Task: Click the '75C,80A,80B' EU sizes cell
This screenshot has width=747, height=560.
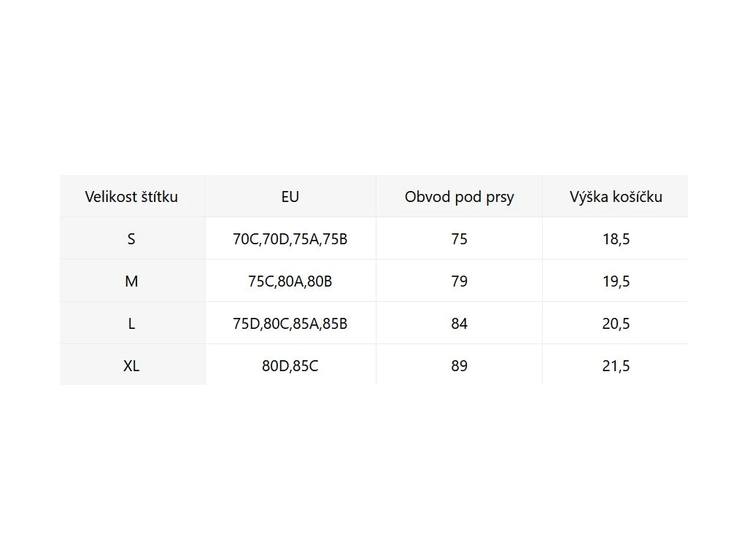Action: point(290,281)
